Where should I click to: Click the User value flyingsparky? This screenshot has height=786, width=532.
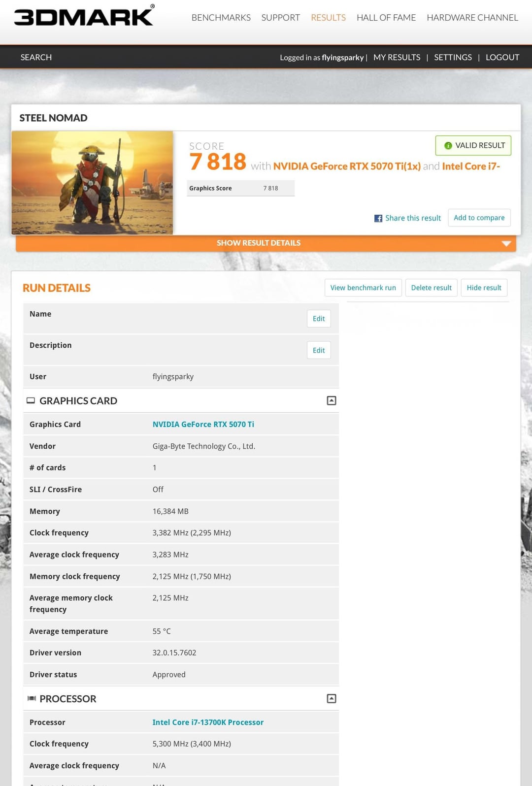point(173,377)
